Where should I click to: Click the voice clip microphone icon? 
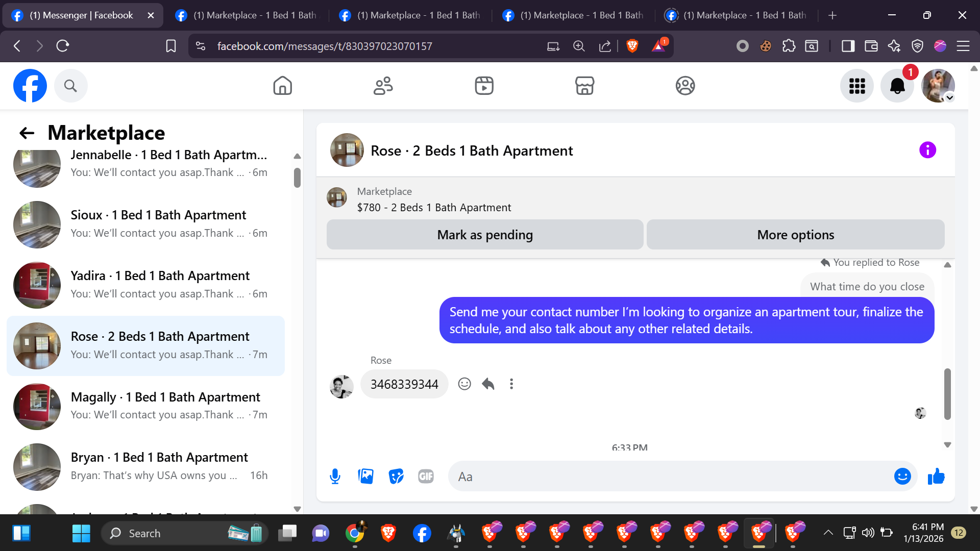tap(335, 477)
